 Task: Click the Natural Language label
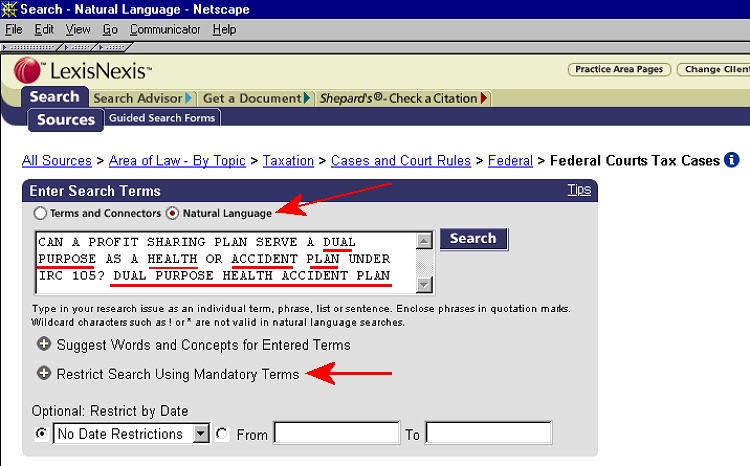point(227,213)
